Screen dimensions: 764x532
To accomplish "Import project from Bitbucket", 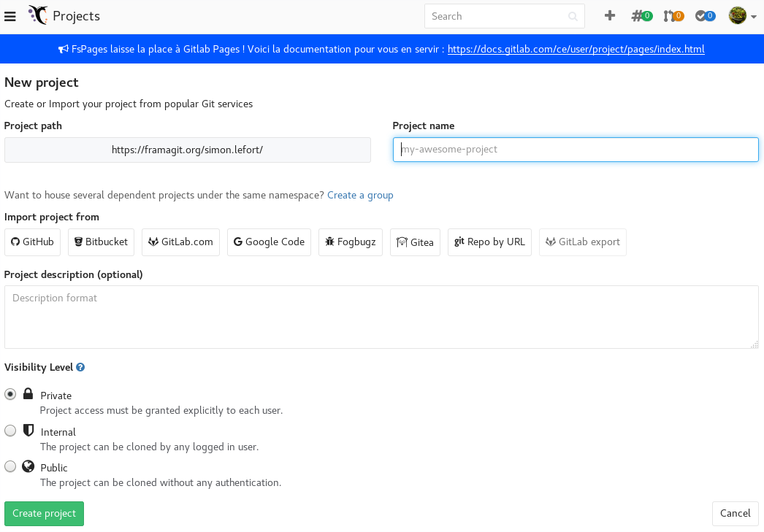I will click(x=101, y=242).
